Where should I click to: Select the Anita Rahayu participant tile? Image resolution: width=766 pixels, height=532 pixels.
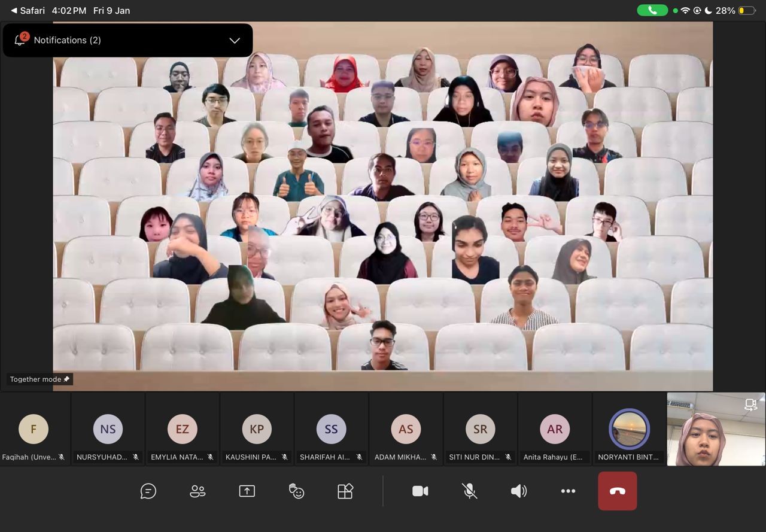555,430
